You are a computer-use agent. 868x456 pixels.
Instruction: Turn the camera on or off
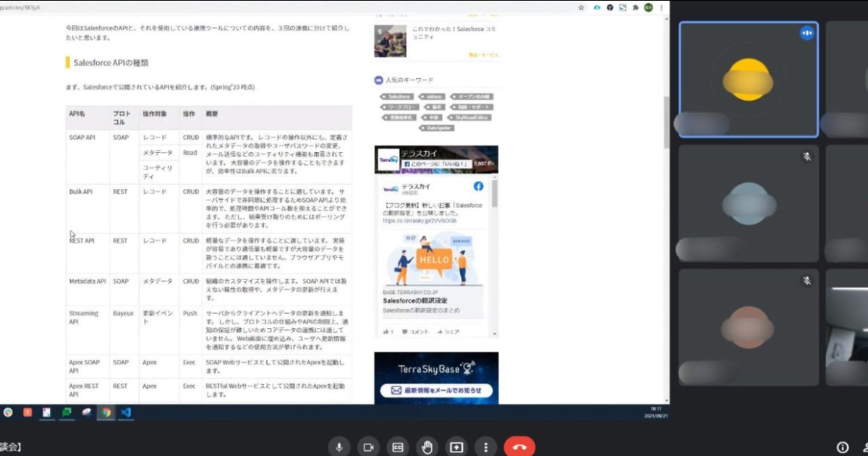[x=368, y=447]
